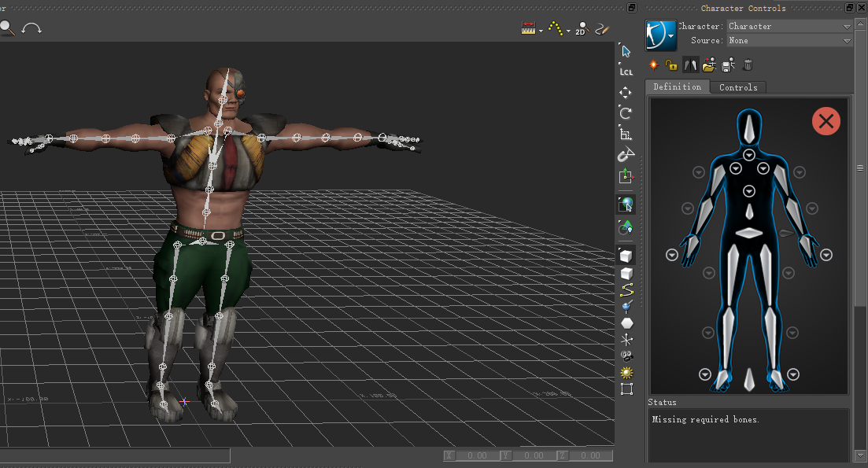This screenshot has width=868, height=468.
Task: Select the head bone slot on the figure
Action: [x=749, y=129]
